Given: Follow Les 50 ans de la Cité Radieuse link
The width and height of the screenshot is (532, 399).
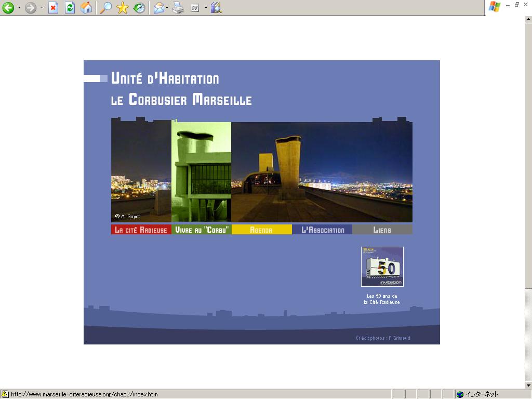Looking at the screenshot, I should (x=382, y=299).
